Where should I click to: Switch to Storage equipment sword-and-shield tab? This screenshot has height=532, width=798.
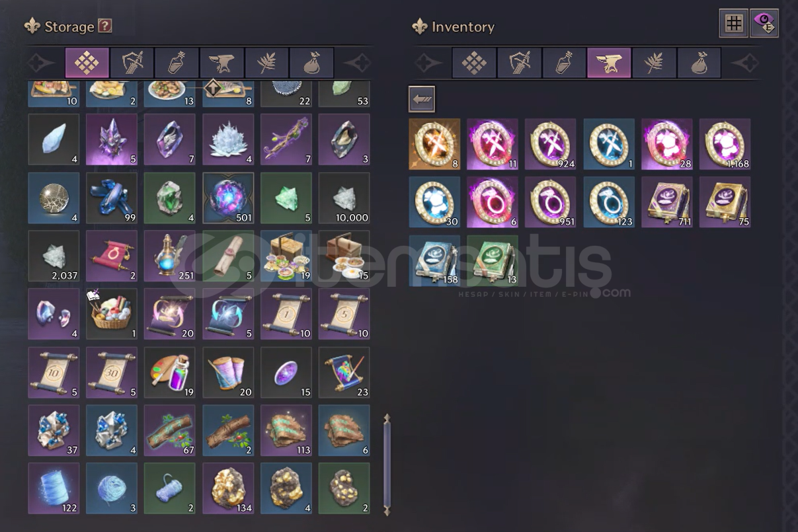[x=132, y=63]
